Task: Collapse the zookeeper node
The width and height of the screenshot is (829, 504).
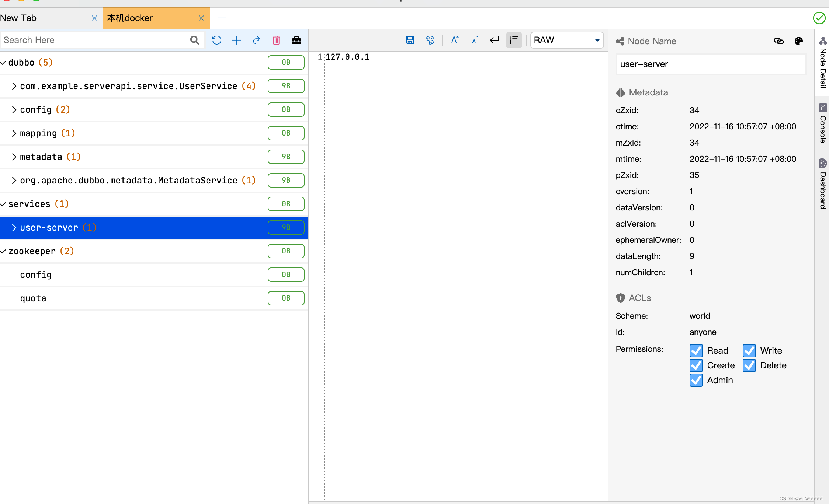Action: pyautogui.click(x=3, y=251)
